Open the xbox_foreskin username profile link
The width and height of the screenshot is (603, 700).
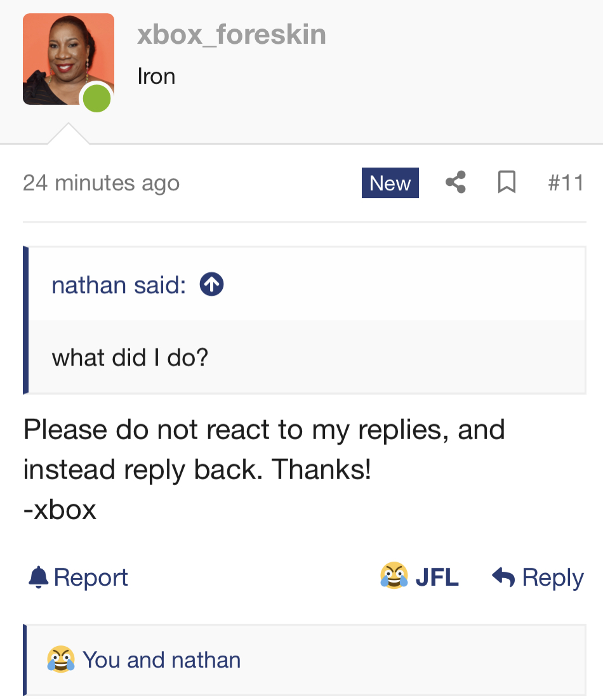pyautogui.click(x=232, y=34)
